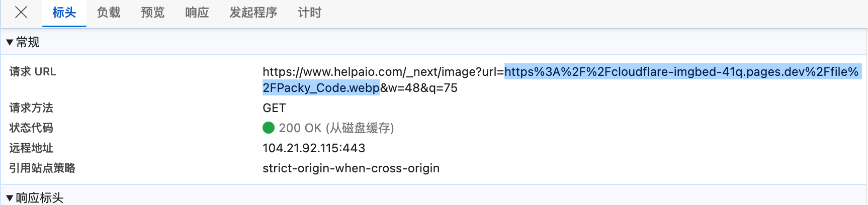Screen dimensions: 868x205
Task: Click the &w=48&q=75 URL suffix
Action: (419, 88)
